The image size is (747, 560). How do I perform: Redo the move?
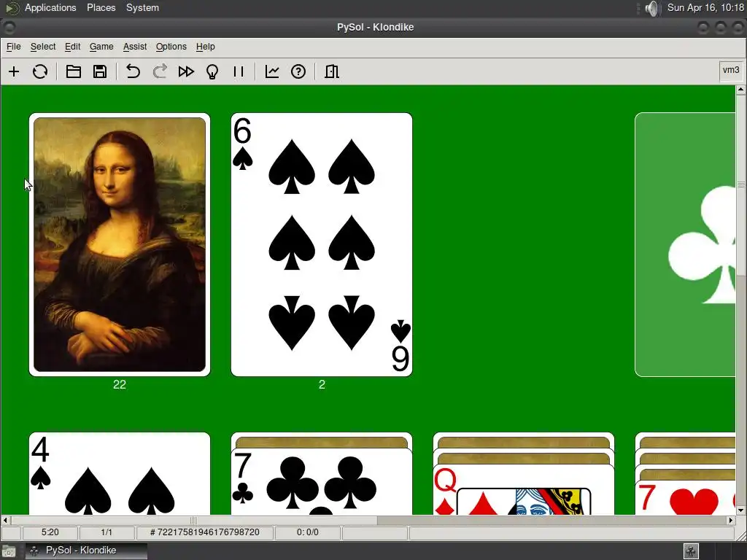[160, 71]
